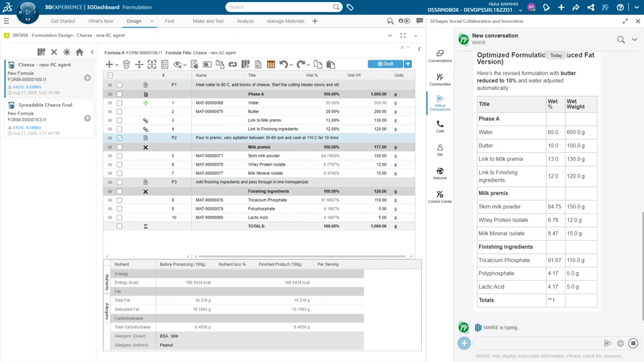The width and height of the screenshot is (644, 362).
Task: Open Communities in the 3DSwym sidebar
Action: [x=440, y=80]
